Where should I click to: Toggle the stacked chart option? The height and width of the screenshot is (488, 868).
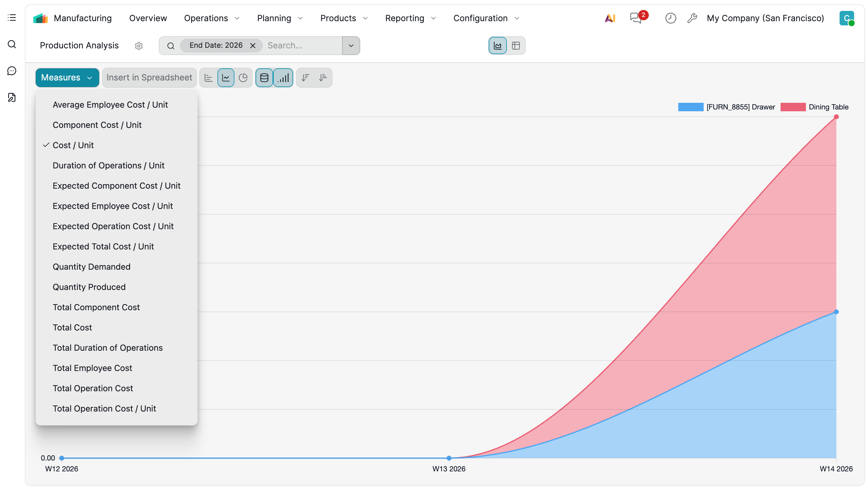coord(264,78)
